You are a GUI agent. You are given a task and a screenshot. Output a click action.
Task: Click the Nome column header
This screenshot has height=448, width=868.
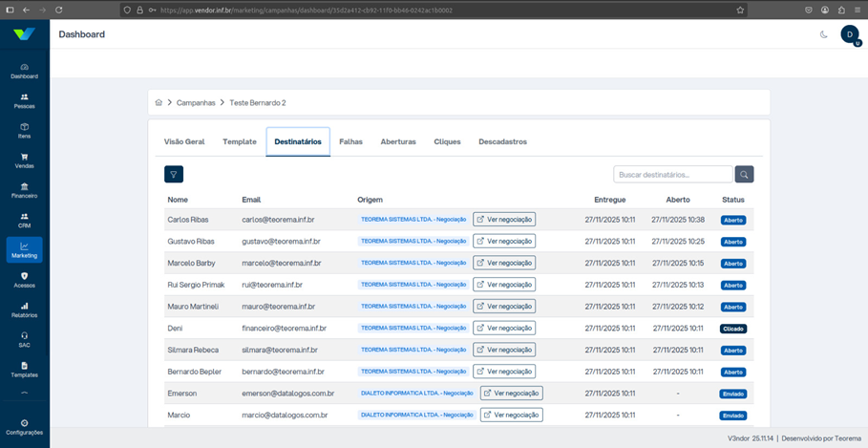tap(178, 200)
